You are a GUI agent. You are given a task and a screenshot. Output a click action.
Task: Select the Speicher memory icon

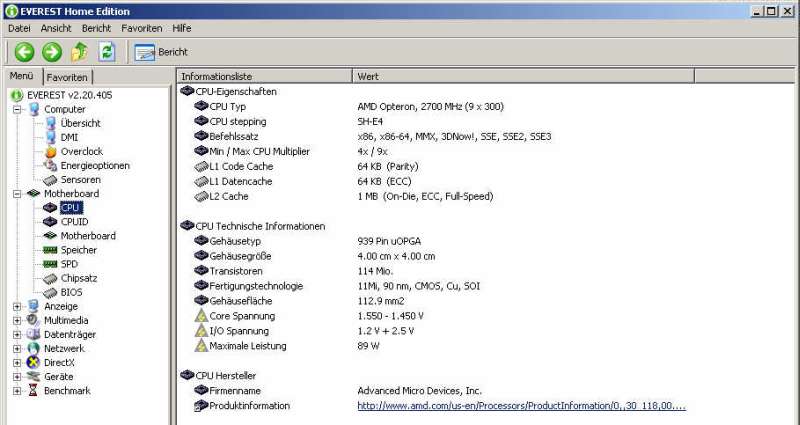tap(50, 250)
